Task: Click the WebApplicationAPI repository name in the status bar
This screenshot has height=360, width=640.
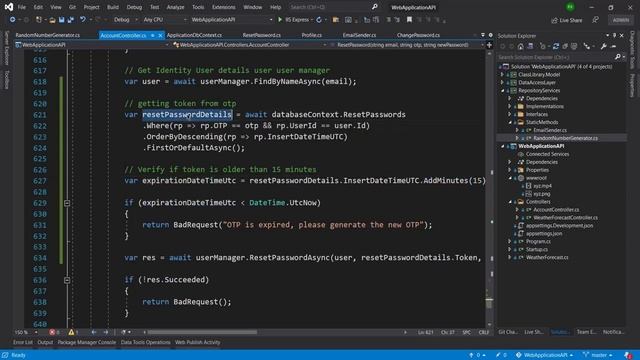Action: (x=545, y=355)
